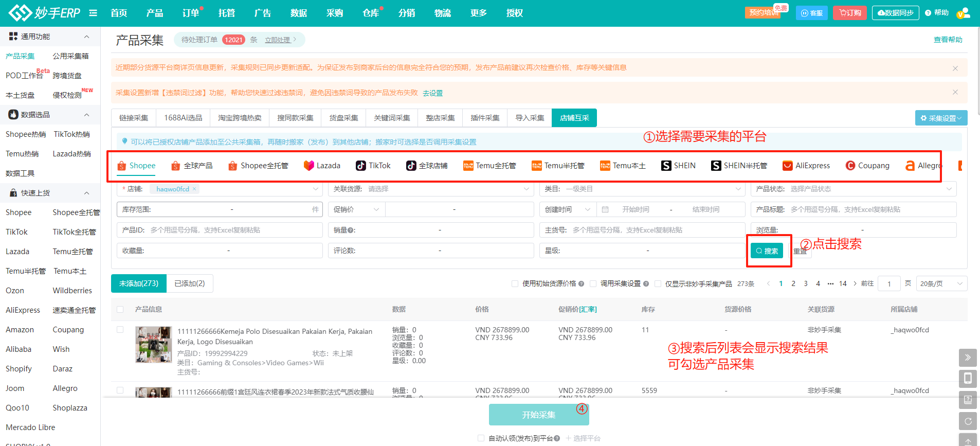The width and height of the screenshot is (980, 446).
Task: Select the AliExpress platform icon
Action: [787, 166]
